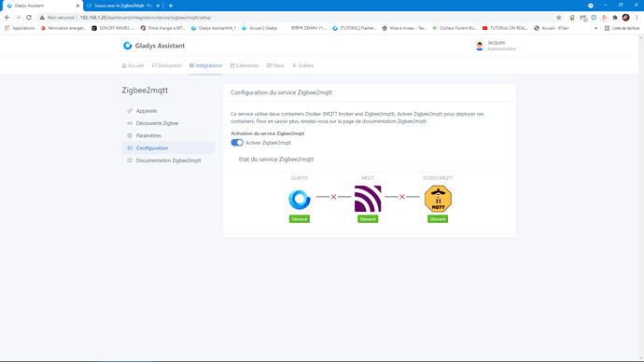Click the Chrome media control circle icon
This screenshot has height=362, width=644.
pyautogui.click(x=590, y=6)
